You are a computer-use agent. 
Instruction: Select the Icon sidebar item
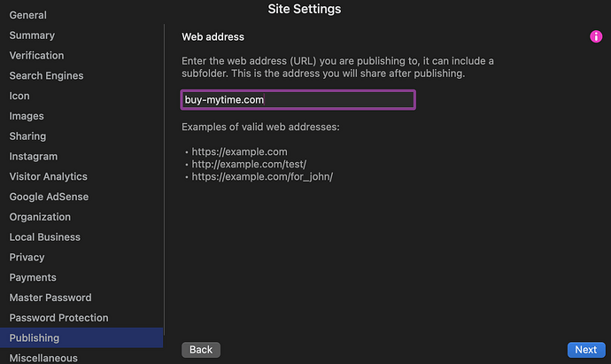[x=19, y=96]
